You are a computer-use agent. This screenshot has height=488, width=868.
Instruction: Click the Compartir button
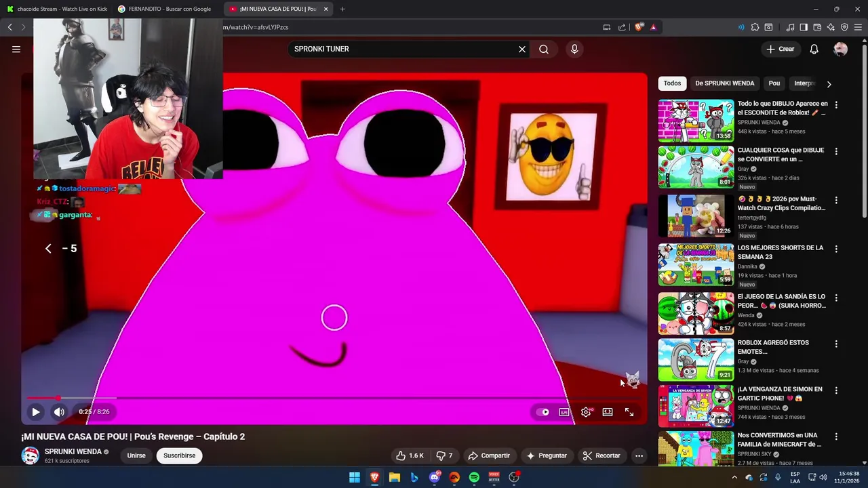pos(489,455)
